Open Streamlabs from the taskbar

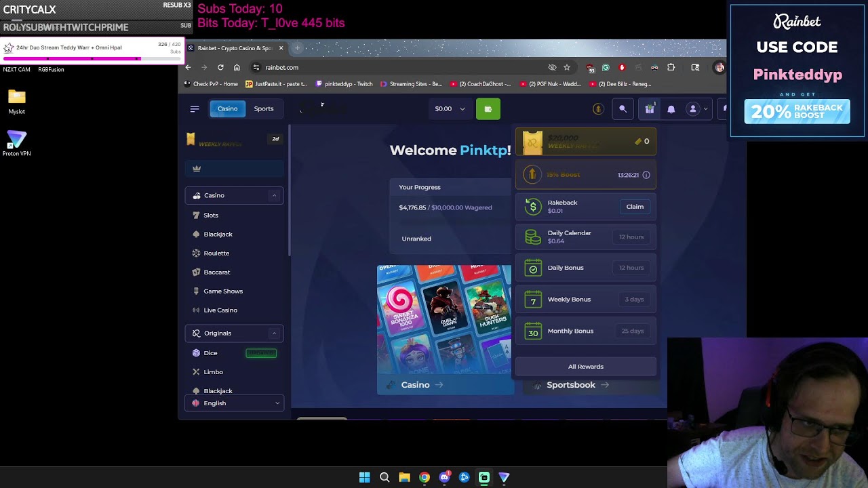[484, 477]
